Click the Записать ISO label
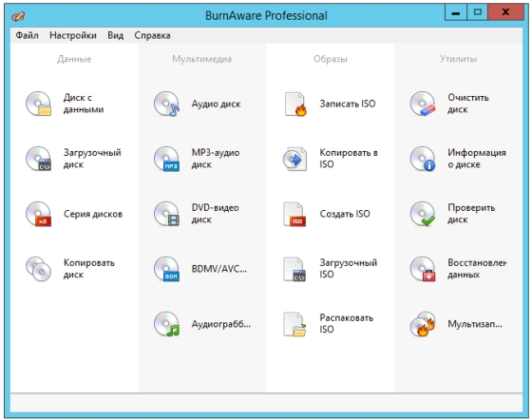Image resolution: width=532 pixels, height=420 pixels. click(x=348, y=104)
